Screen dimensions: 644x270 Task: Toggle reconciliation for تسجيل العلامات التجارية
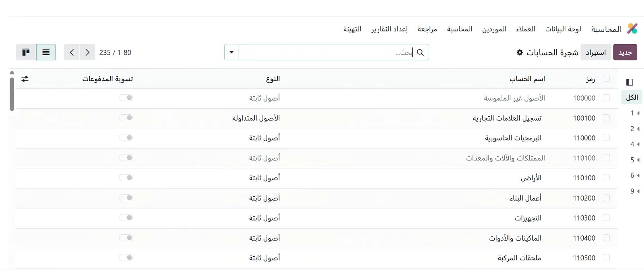pyautogui.click(x=126, y=118)
